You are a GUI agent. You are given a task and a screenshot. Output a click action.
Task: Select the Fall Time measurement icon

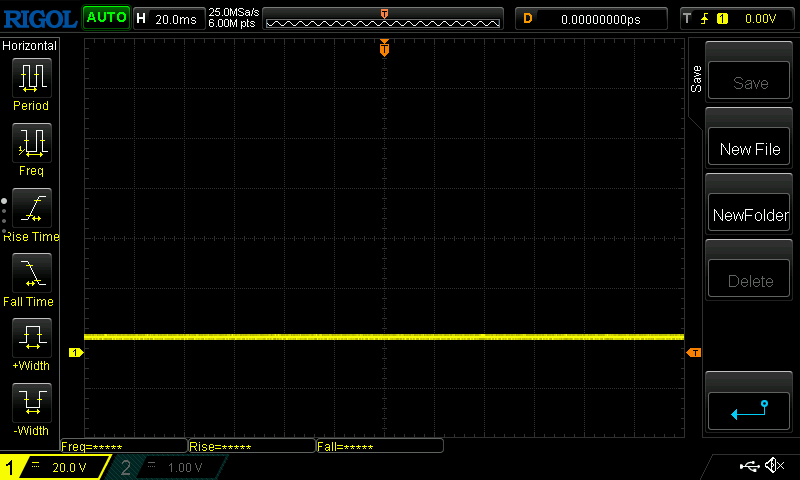[32, 272]
